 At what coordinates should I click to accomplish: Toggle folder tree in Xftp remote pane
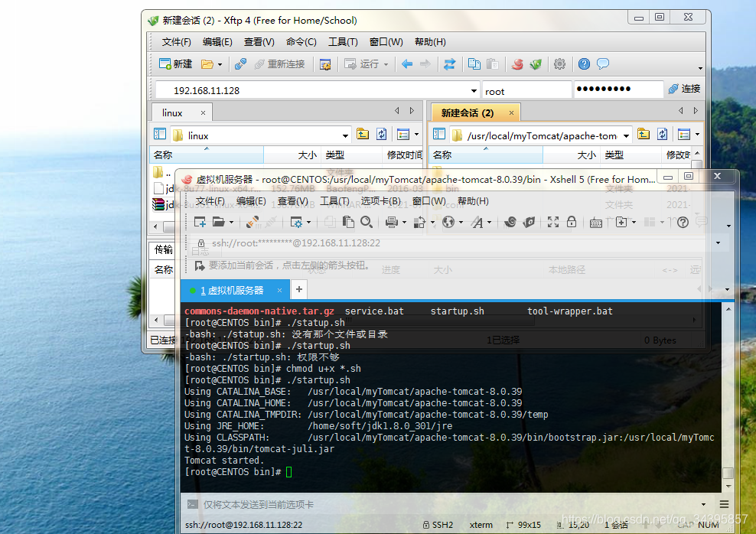point(438,135)
